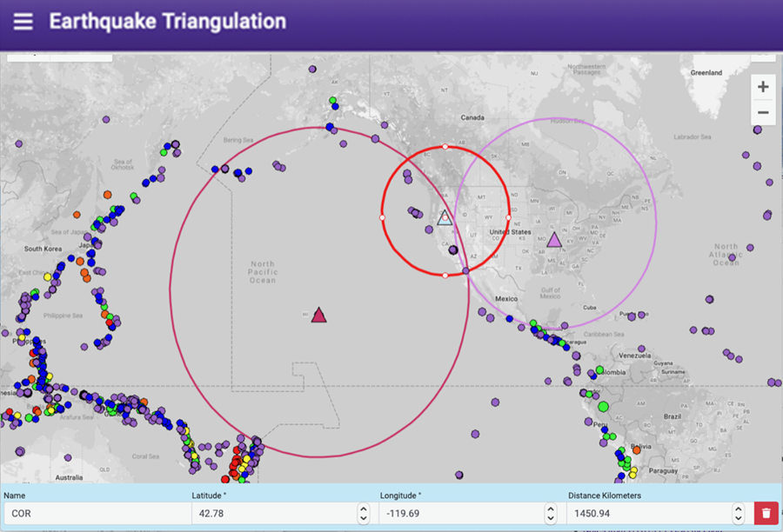Click the large green earthquake dot near Peru

[603, 406]
